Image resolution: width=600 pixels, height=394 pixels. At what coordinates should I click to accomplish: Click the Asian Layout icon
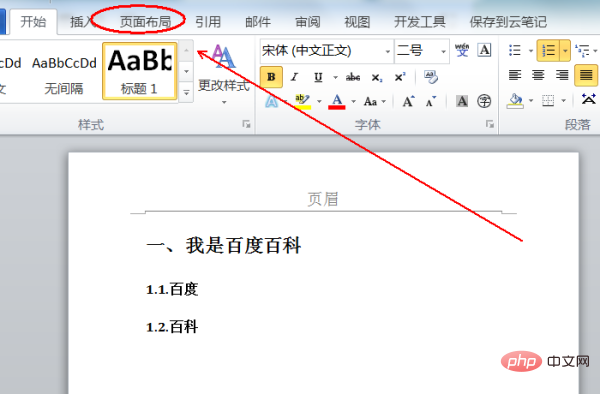(x=589, y=99)
